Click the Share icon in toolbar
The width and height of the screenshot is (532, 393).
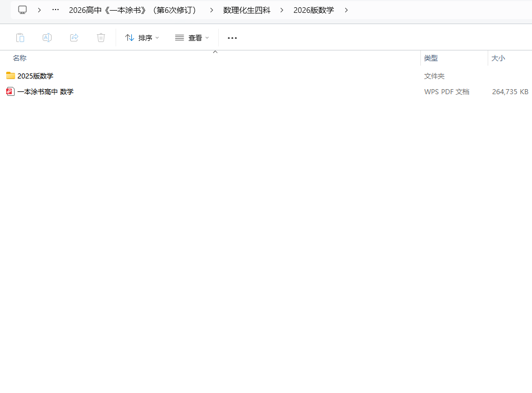[74, 38]
